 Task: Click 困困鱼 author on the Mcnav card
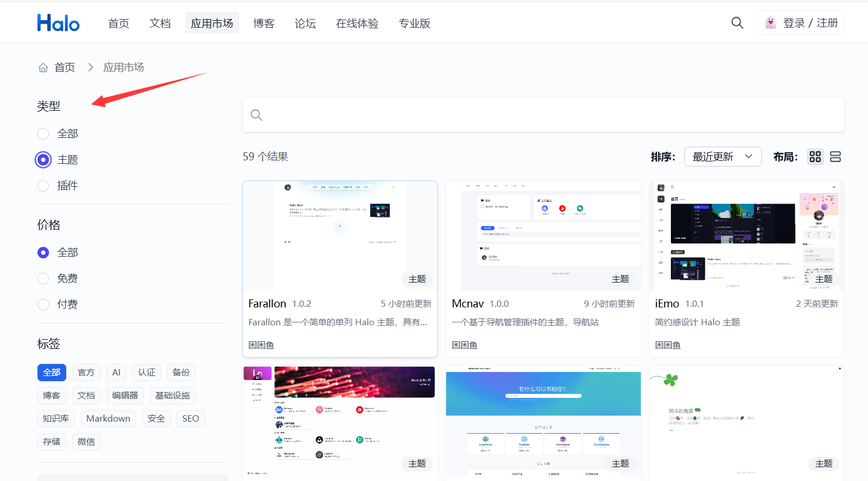(x=465, y=345)
